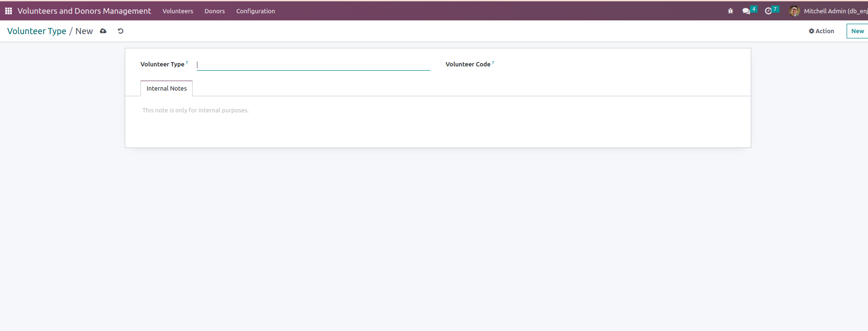Discard changes with undo icon
The height and width of the screenshot is (331, 868).
121,31
